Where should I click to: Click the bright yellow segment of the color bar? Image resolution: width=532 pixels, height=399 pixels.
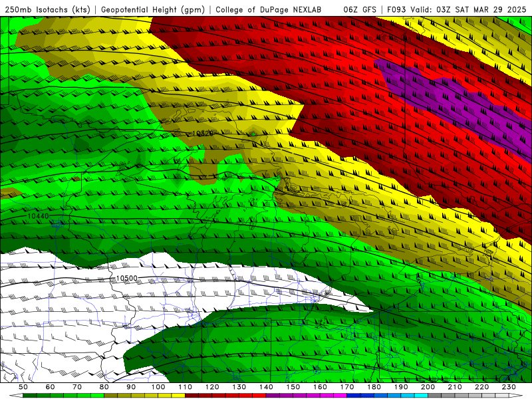(x=178, y=396)
